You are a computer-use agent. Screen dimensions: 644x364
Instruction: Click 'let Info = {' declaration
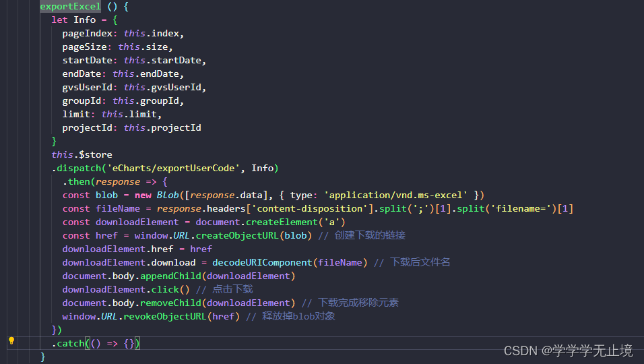(x=85, y=20)
